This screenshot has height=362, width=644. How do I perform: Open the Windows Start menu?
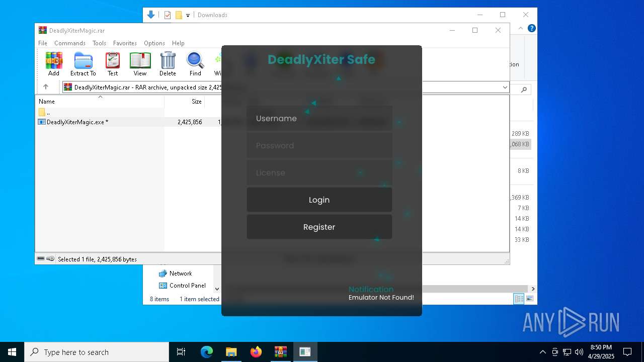pos(12,352)
